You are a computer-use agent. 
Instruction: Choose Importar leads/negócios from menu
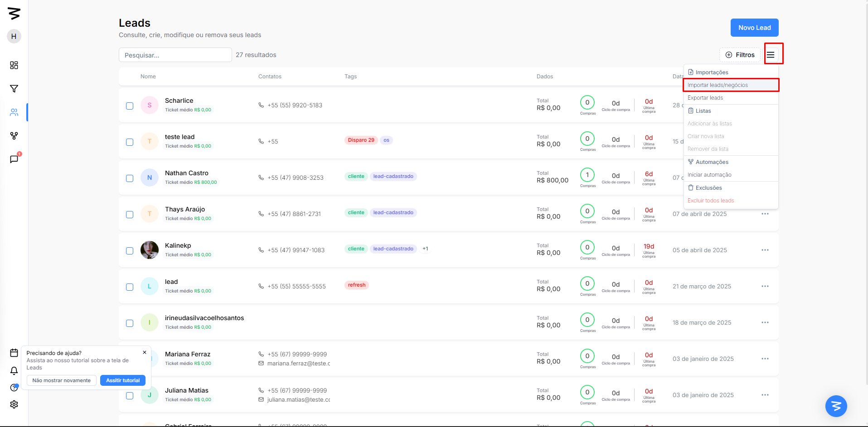click(731, 85)
